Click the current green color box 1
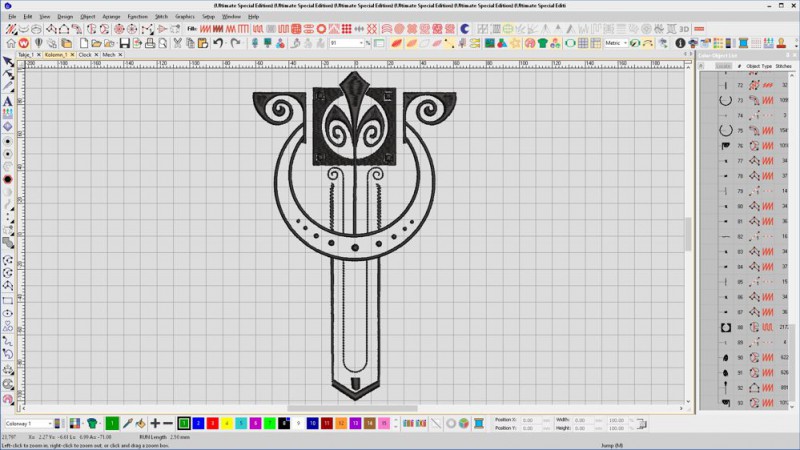 112,423
